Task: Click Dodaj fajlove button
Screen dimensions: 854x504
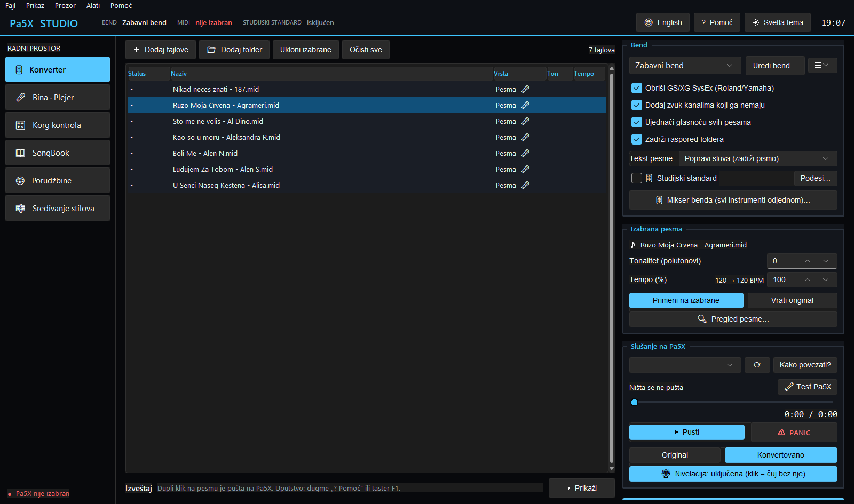Action: tap(161, 50)
